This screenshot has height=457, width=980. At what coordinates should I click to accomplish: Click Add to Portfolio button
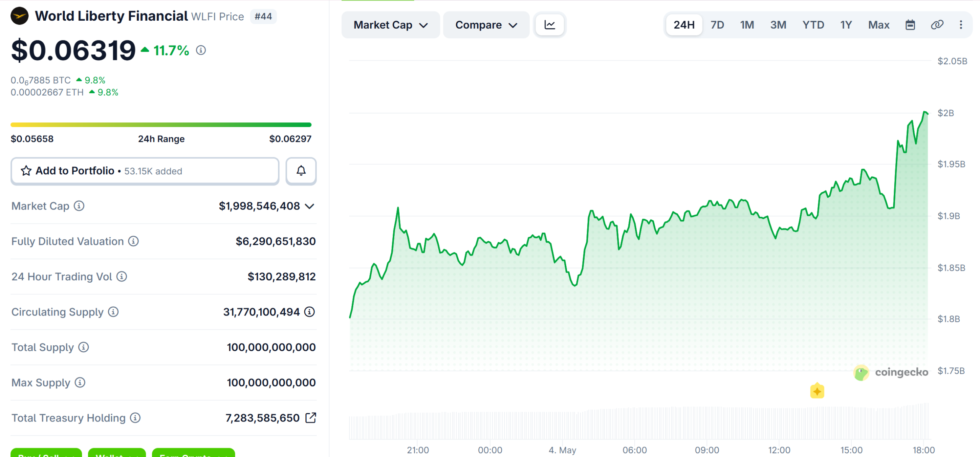145,171
